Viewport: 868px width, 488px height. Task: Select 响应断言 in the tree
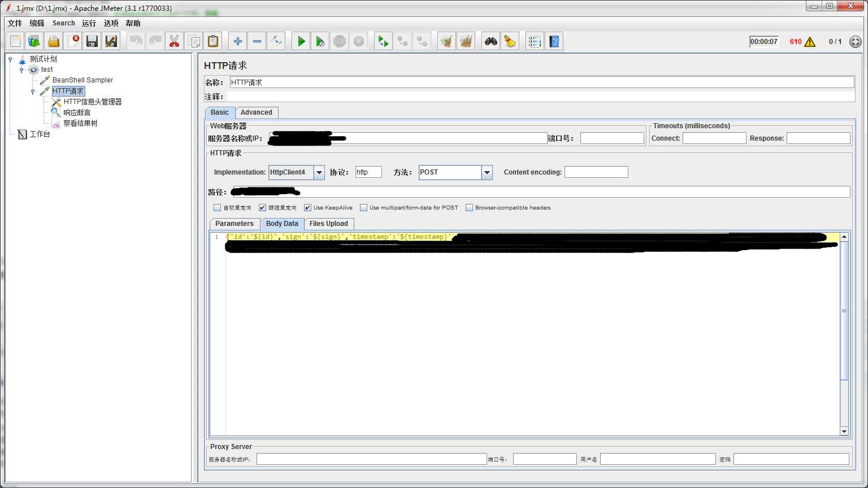77,112
